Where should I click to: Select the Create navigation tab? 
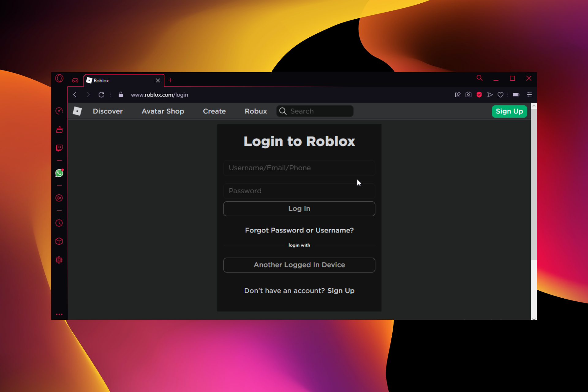[x=214, y=111]
